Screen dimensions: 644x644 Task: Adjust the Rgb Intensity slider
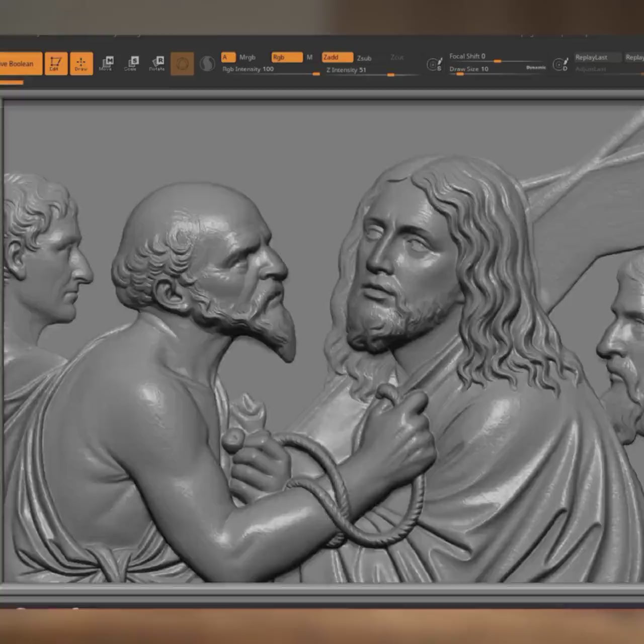271,70
